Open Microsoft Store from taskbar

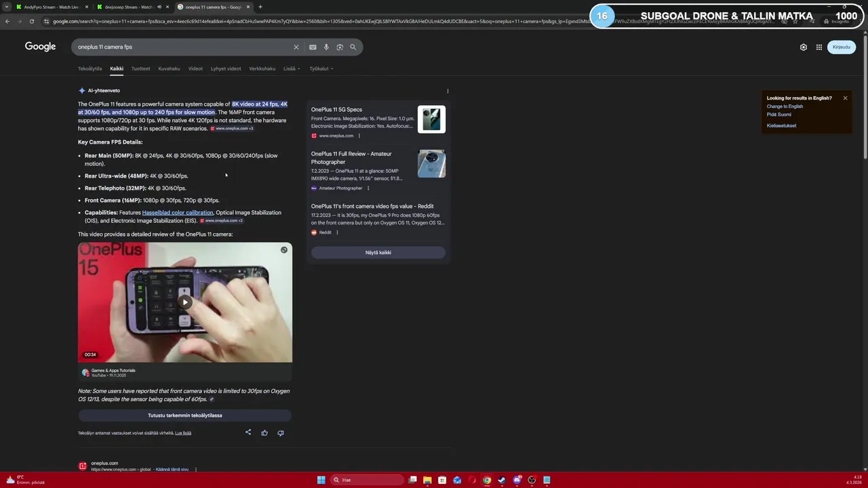pos(442,480)
